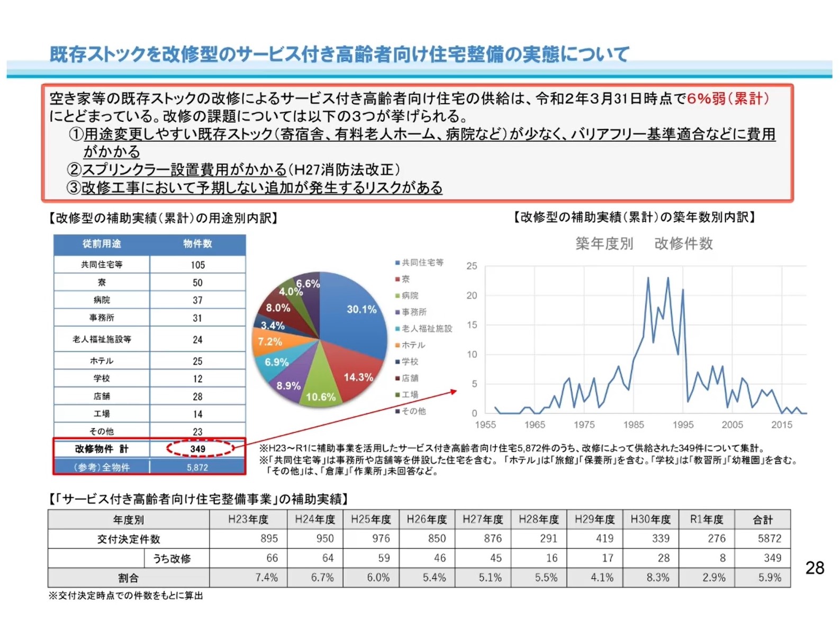Click the red arrowhead pointing at line chart
This screenshot has width=840, height=630.
454,391
